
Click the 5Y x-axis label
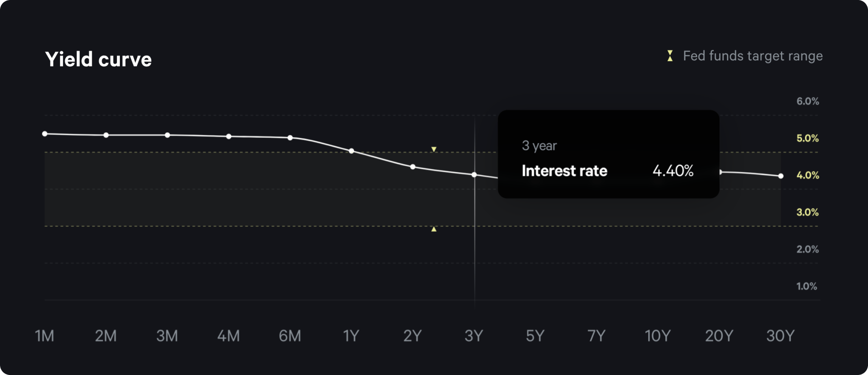(535, 336)
